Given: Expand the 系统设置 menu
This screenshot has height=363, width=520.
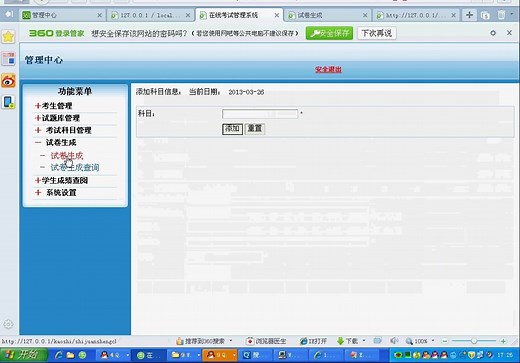Looking at the screenshot, I should click(56, 193).
